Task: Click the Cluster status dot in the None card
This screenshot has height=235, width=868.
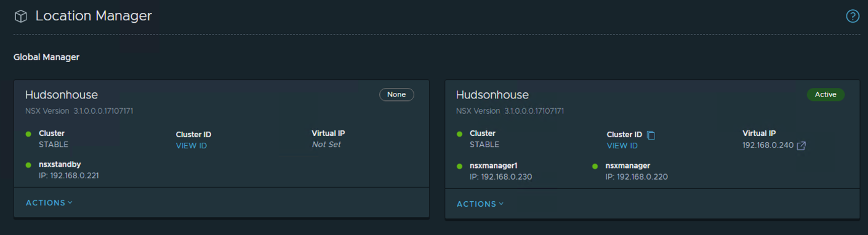Action: click(x=28, y=133)
